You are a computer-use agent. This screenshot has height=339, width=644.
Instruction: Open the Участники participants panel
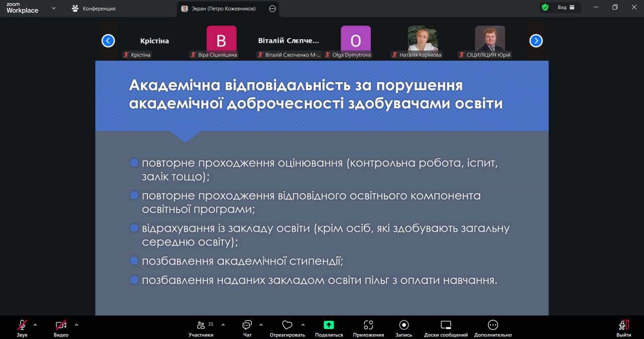pos(201,325)
